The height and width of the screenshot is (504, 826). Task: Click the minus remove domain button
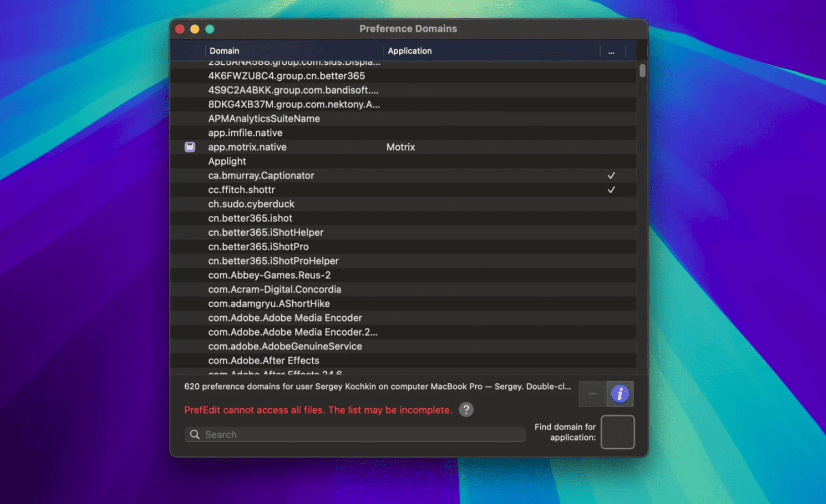(x=592, y=394)
